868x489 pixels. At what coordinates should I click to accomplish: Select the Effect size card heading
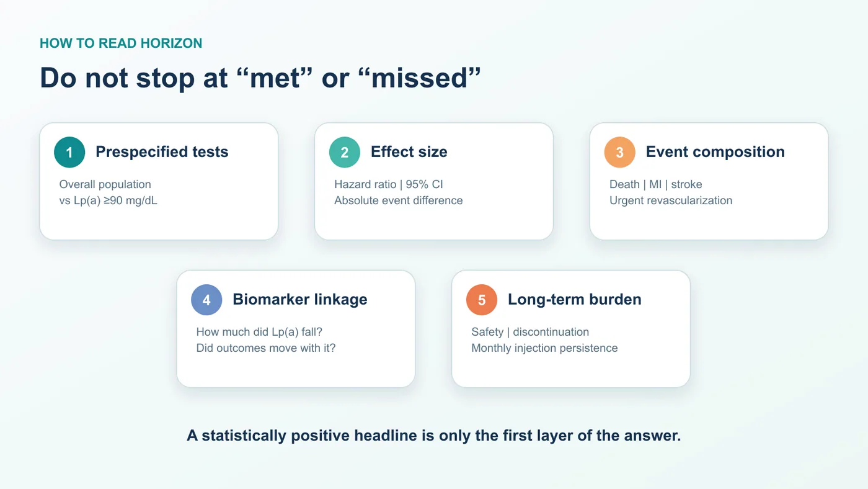click(x=409, y=152)
